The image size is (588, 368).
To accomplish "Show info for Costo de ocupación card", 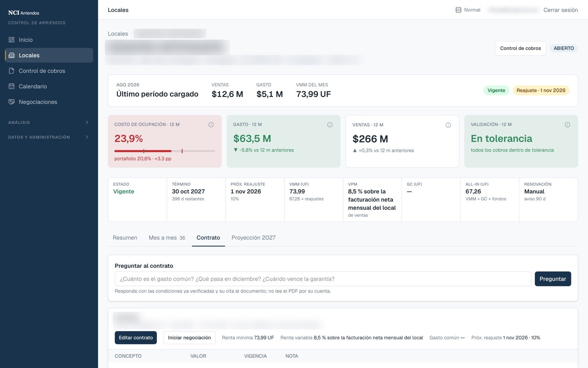I will point(211,125).
